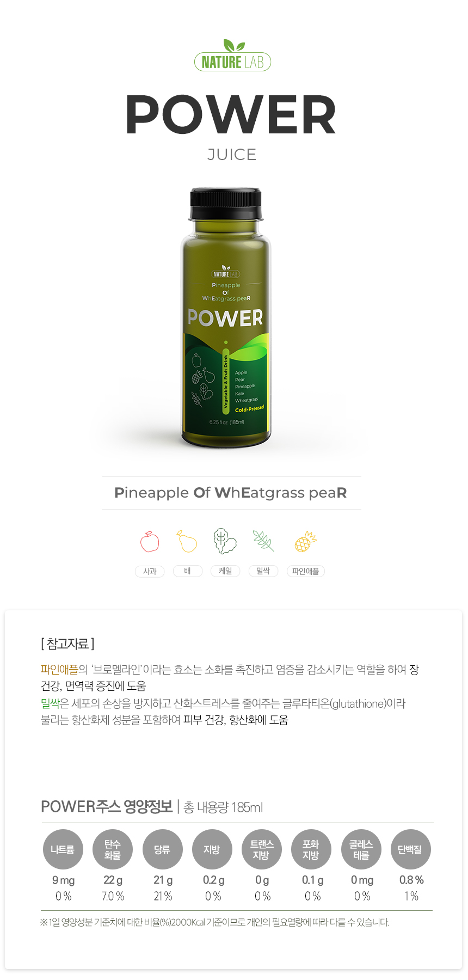Click the 트랜스지방 nutrition circle
This screenshot has width=468, height=980.
tap(262, 849)
